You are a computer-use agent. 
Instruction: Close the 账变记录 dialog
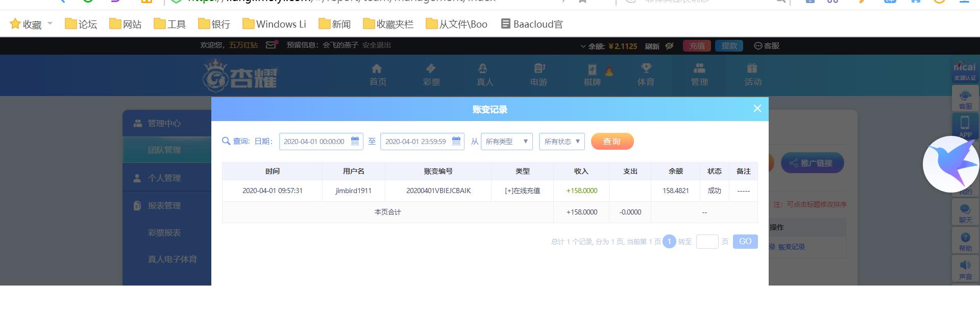click(757, 108)
